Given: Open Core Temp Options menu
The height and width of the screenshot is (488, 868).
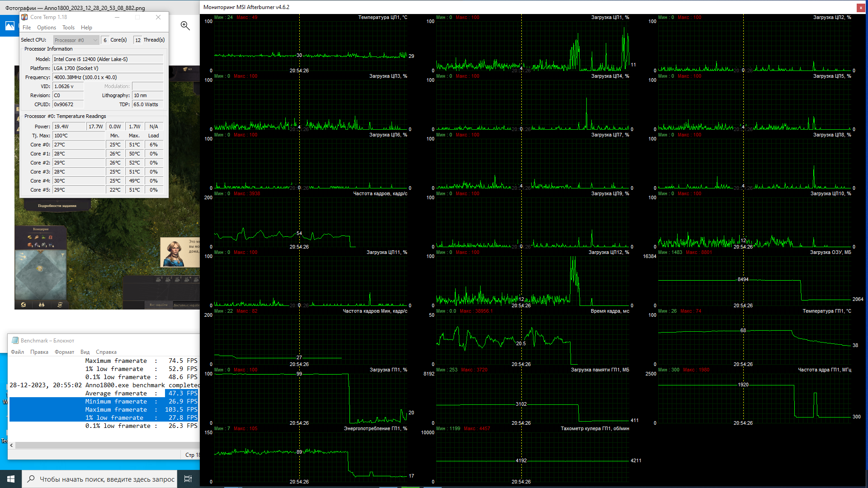Looking at the screenshot, I should pos(47,28).
